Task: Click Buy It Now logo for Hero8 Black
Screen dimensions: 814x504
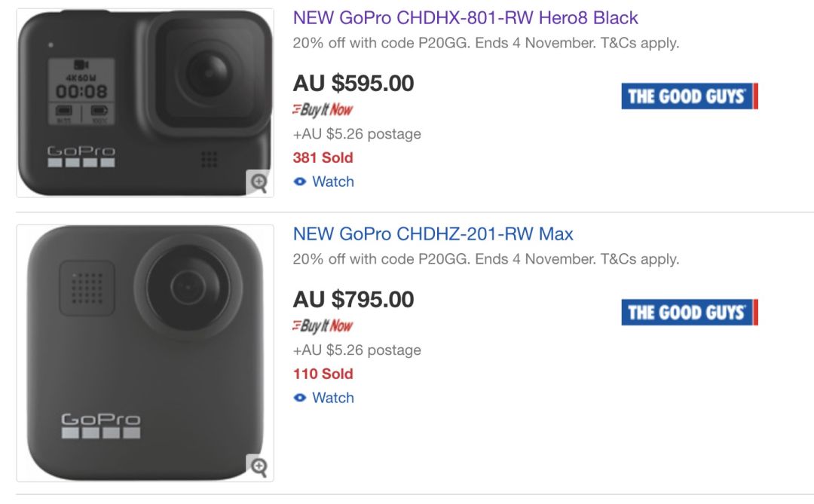Action: click(x=323, y=110)
